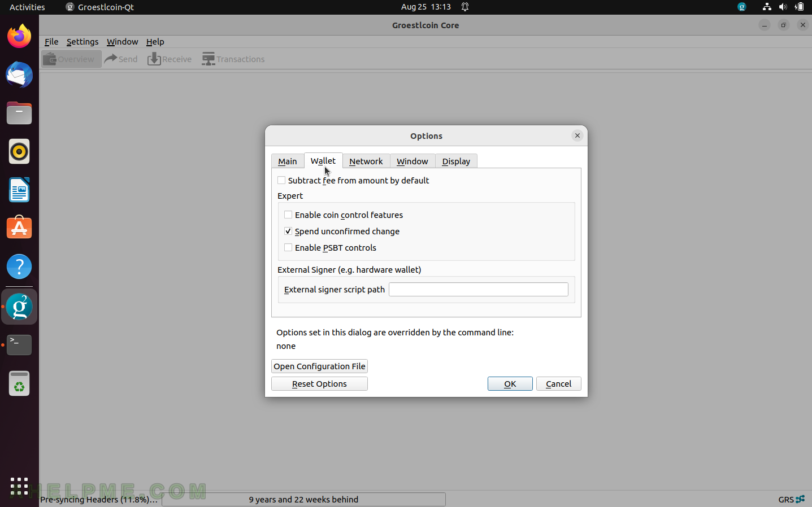Open the Files manager dock icon
The height and width of the screenshot is (507, 812).
tap(19, 113)
